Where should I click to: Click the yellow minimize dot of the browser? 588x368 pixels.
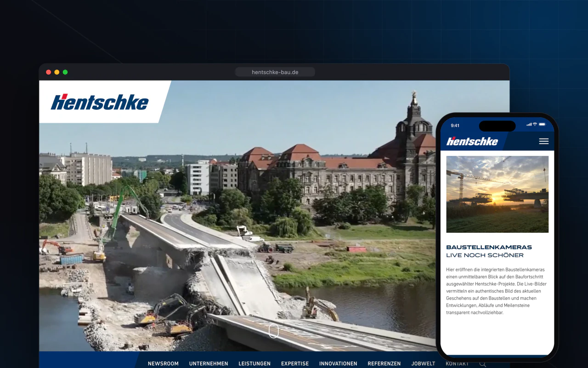pos(57,72)
